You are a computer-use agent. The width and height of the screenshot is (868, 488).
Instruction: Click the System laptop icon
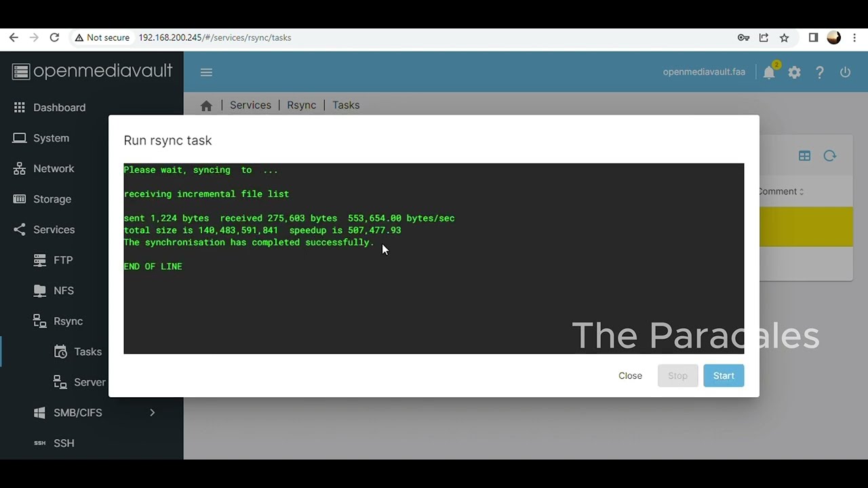coord(20,138)
